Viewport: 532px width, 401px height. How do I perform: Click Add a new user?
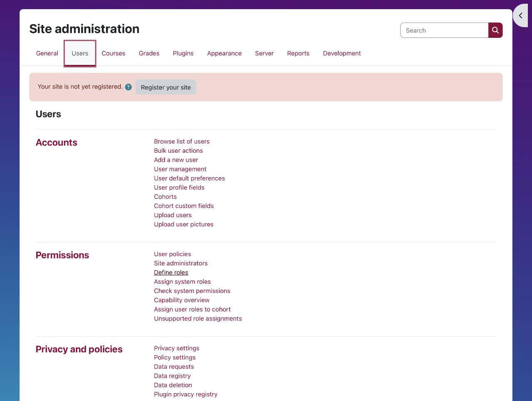[x=176, y=160]
